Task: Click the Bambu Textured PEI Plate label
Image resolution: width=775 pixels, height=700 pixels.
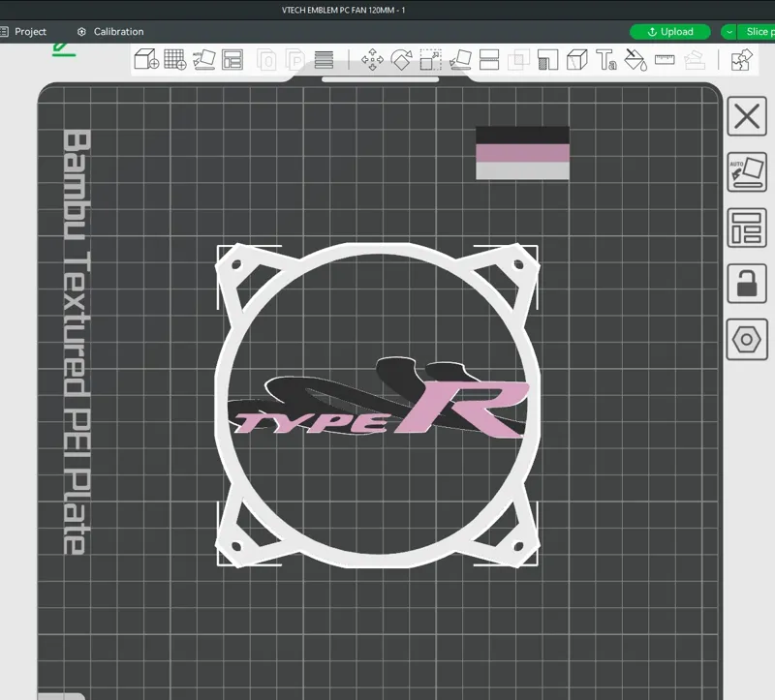Action: click(x=77, y=342)
